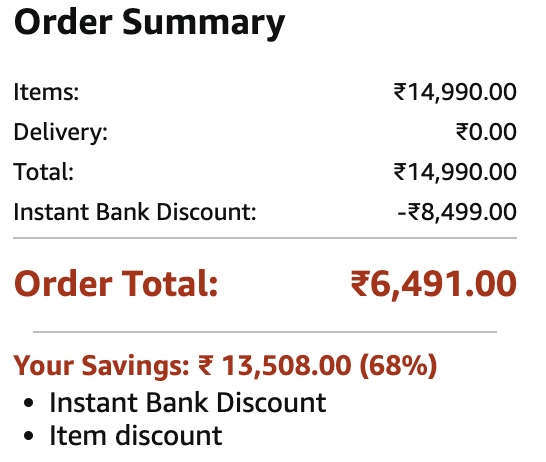Viewport: 546px width, 462px height.
Task: Click the Items label
Action: 46,93
